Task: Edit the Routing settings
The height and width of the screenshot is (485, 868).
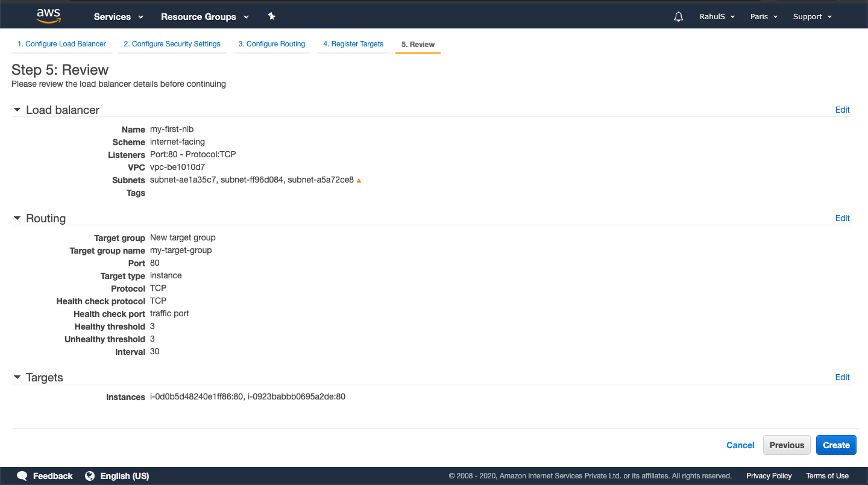Action: click(842, 218)
